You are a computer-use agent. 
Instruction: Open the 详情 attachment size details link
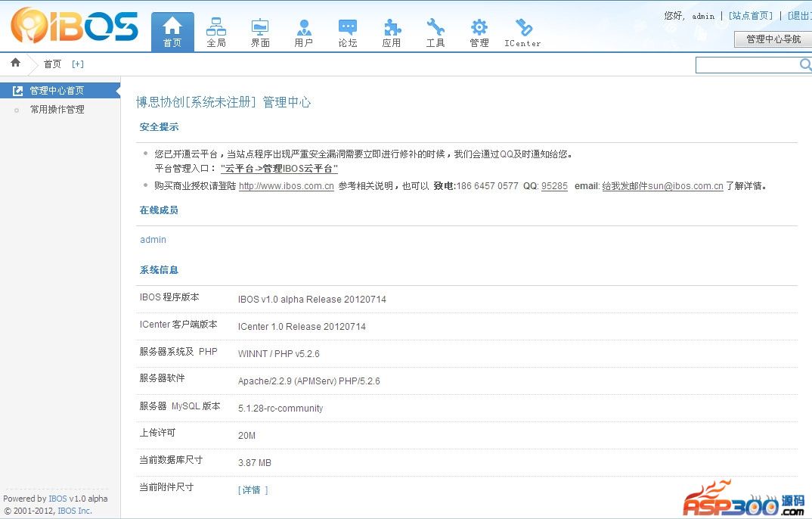coord(253,490)
